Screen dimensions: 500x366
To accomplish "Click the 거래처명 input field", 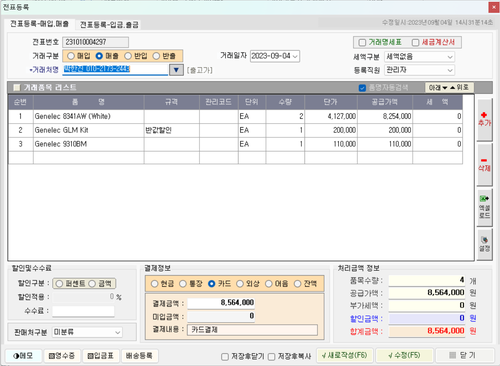I will click(115, 69).
